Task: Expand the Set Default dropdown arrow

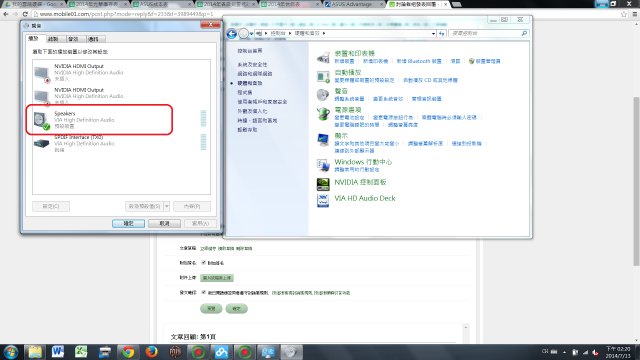Action: click(x=167, y=206)
